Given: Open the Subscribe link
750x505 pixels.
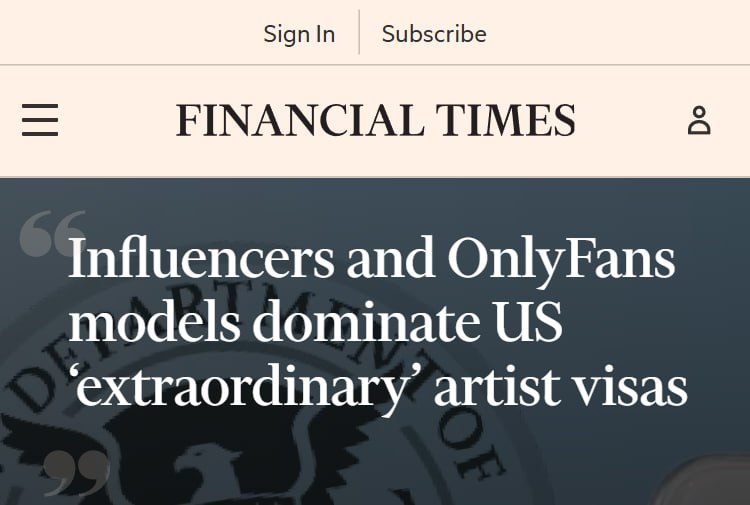Looking at the screenshot, I should pyautogui.click(x=434, y=33).
